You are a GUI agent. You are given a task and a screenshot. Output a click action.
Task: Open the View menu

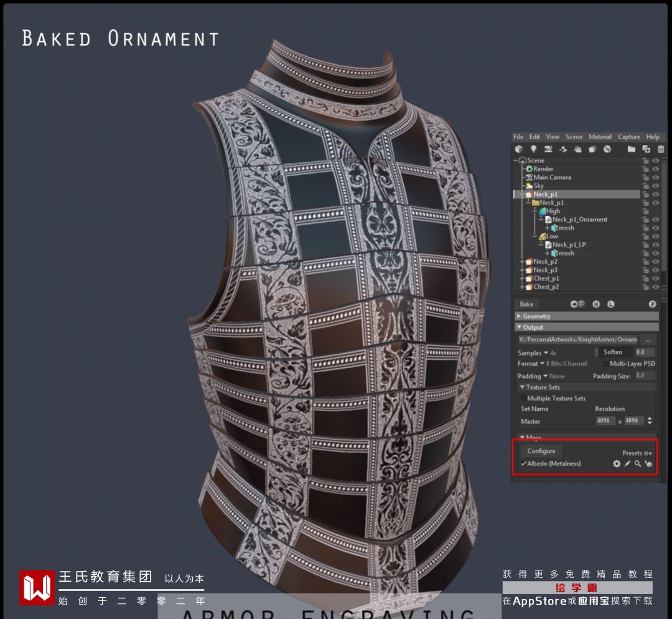click(553, 137)
